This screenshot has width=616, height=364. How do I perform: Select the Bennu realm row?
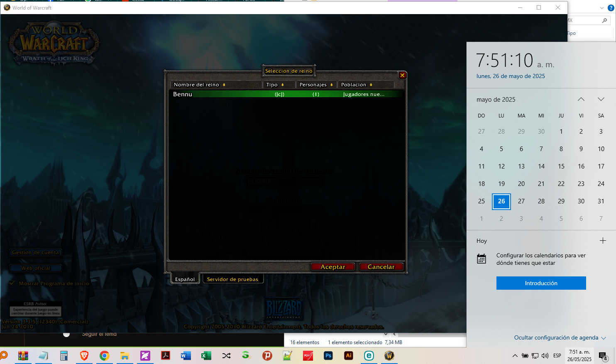(287, 94)
